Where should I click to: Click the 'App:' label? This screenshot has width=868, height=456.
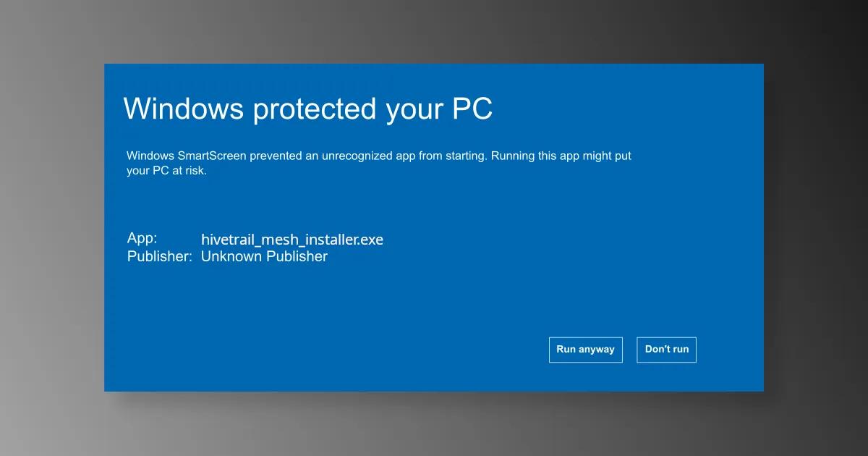pos(142,238)
